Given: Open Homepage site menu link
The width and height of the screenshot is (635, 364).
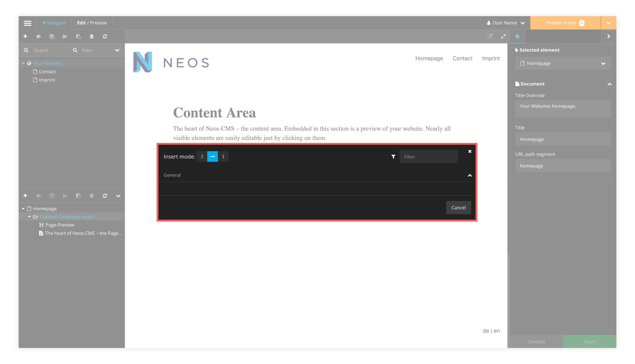Looking at the screenshot, I should pyautogui.click(x=429, y=58).
